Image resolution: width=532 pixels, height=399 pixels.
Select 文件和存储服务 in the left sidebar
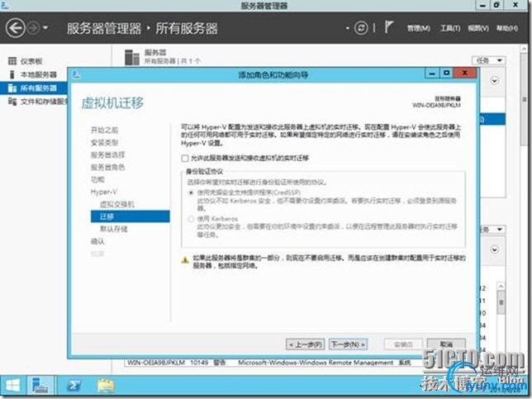click(44, 102)
